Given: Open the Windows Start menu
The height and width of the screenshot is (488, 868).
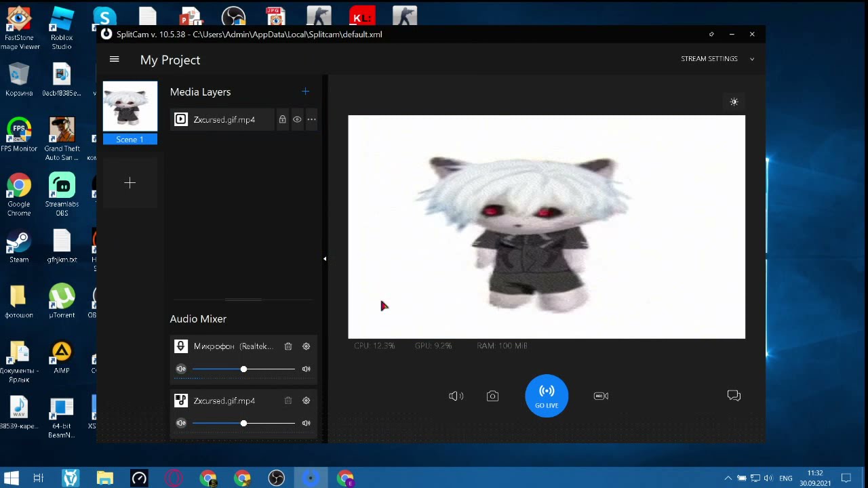Looking at the screenshot, I should point(11,478).
